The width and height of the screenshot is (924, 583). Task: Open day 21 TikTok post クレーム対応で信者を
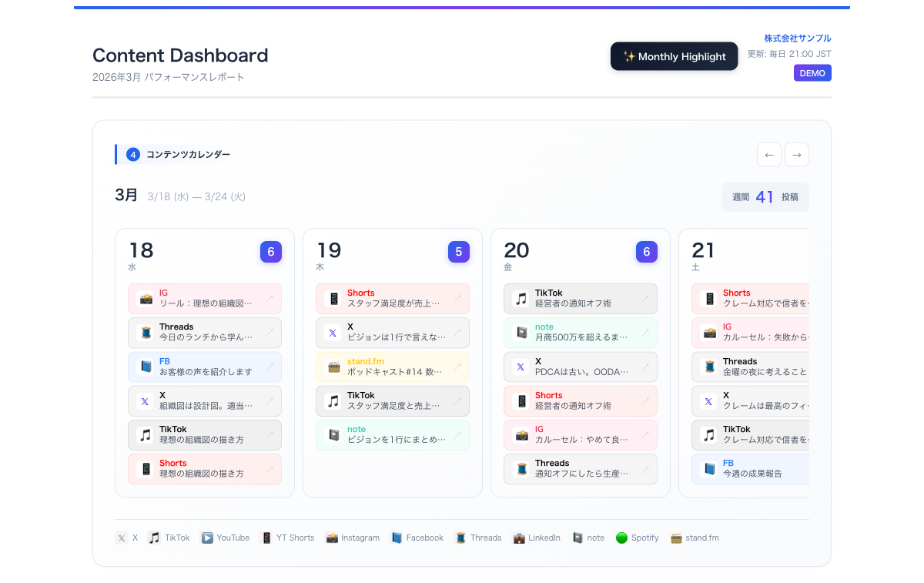(x=751, y=435)
